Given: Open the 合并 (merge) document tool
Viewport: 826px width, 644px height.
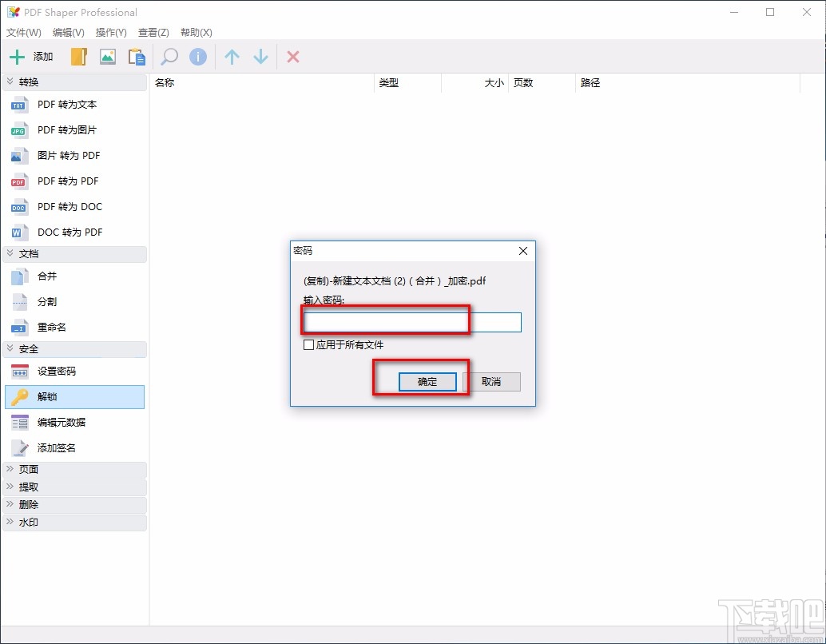Looking at the screenshot, I should tap(46, 276).
